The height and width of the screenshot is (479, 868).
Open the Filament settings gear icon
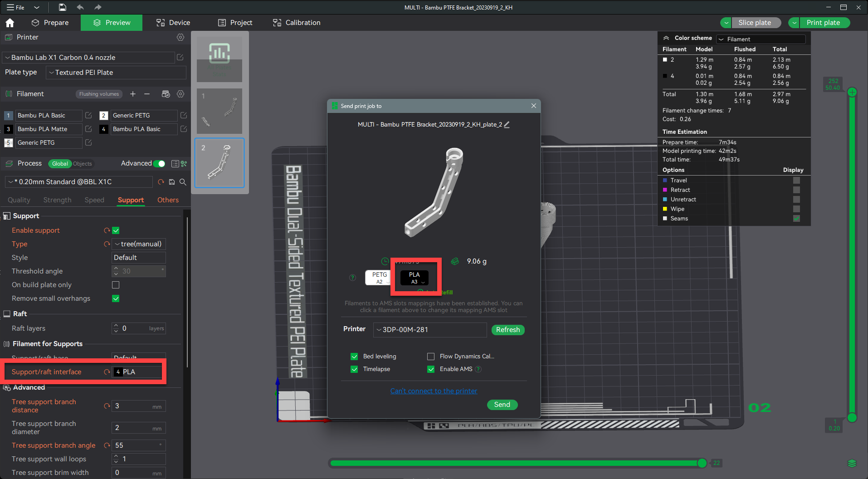(x=180, y=94)
